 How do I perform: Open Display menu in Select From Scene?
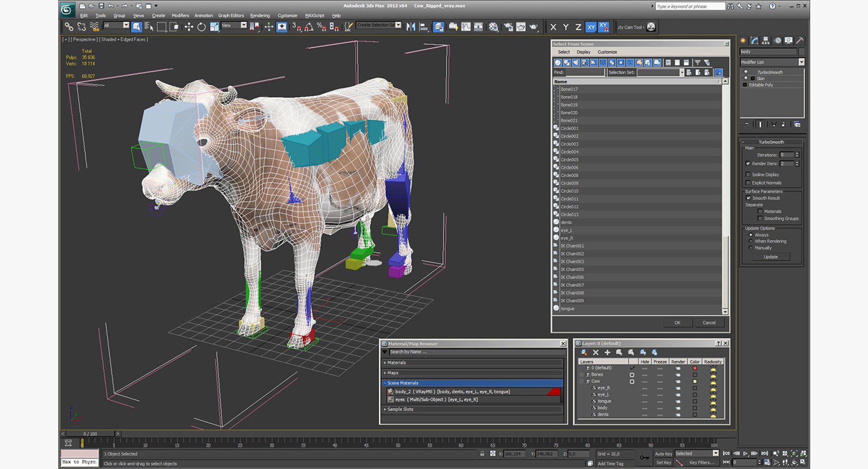pos(583,52)
